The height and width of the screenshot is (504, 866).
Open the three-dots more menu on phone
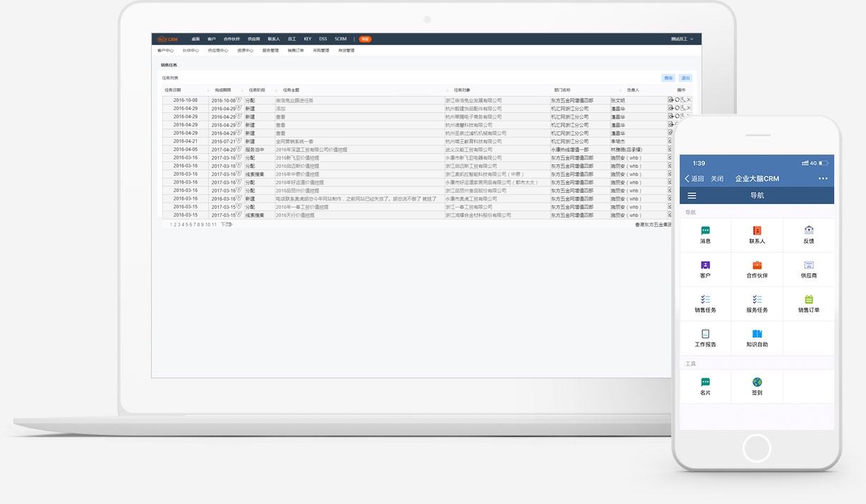[823, 179]
